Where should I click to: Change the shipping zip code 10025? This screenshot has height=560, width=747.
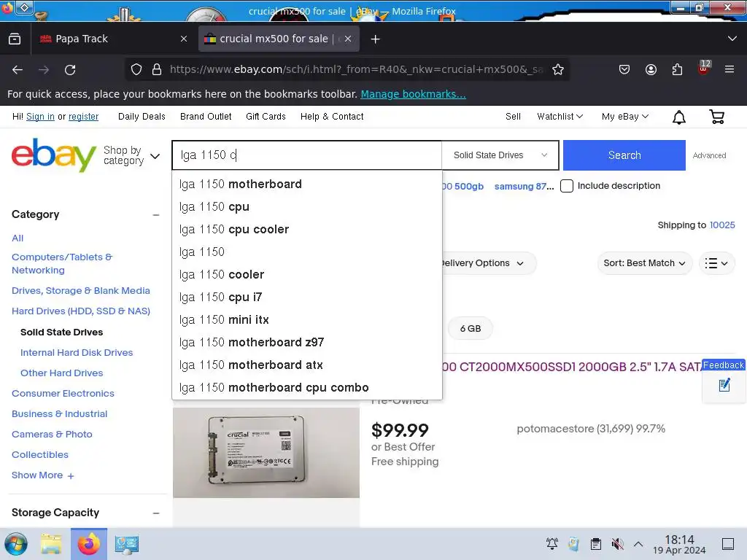pyautogui.click(x=722, y=225)
